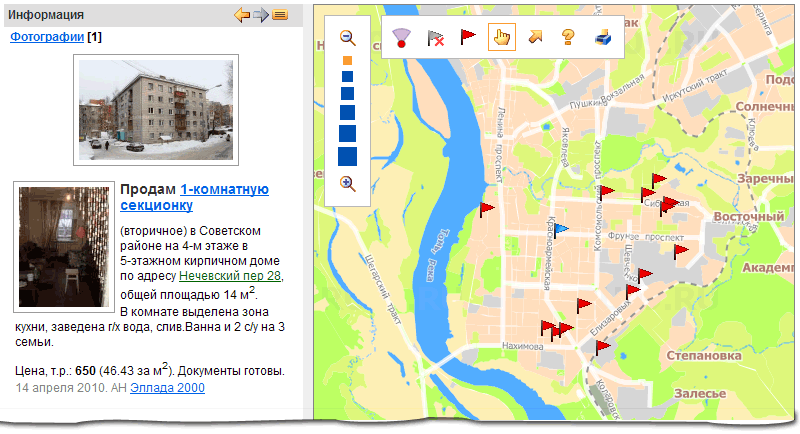Open the Фотографии link
The height and width of the screenshot is (434, 800).
click(47, 37)
